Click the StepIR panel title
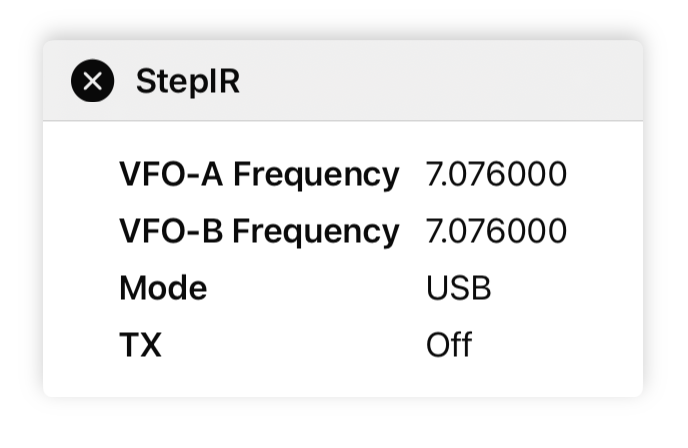 [187, 81]
